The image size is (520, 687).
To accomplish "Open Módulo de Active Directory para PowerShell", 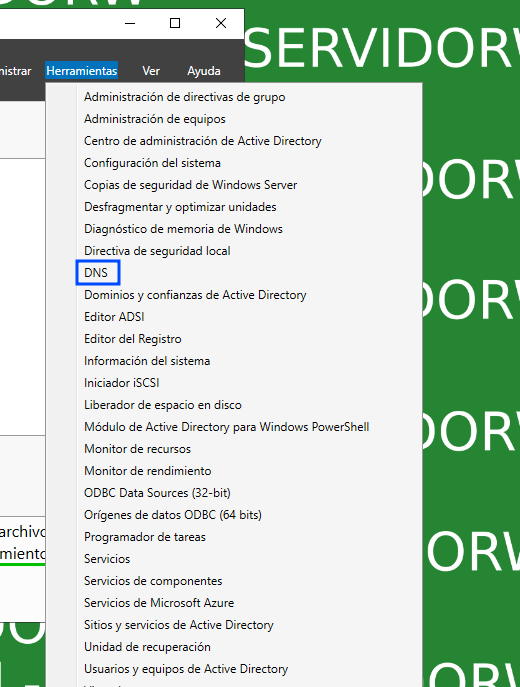I will coord(226,427).
